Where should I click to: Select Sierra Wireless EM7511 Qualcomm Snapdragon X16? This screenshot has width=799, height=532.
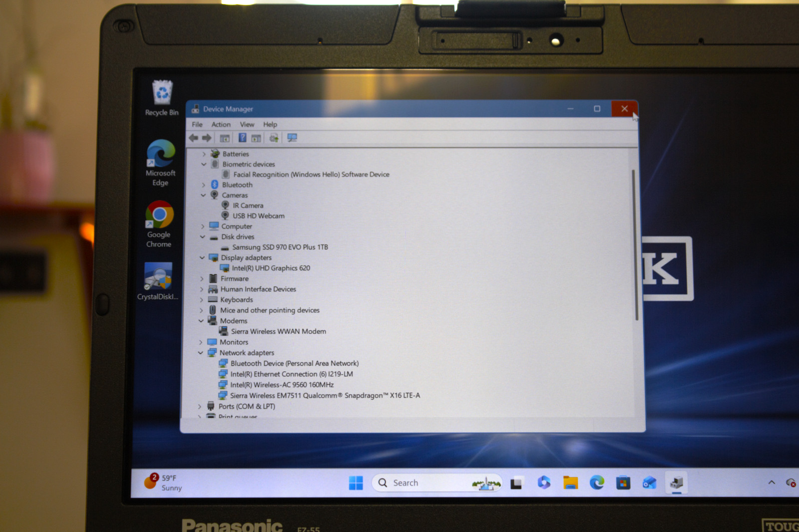pos(325,396)
